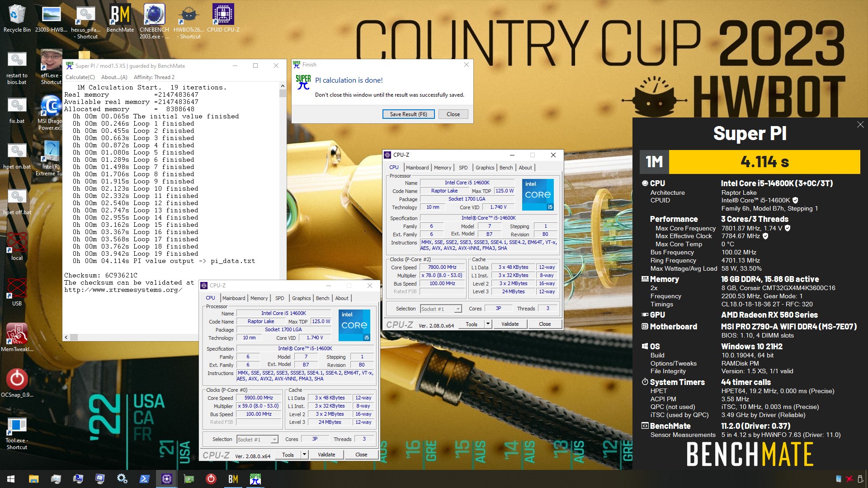
Task: Click Super PI vertical scrollbar up arrow
Action: (x=283, y=86)
